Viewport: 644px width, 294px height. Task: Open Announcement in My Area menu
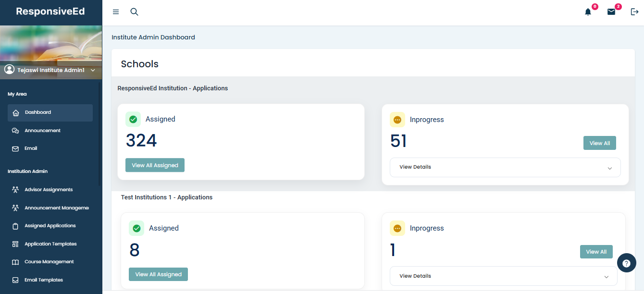point(42,131)
